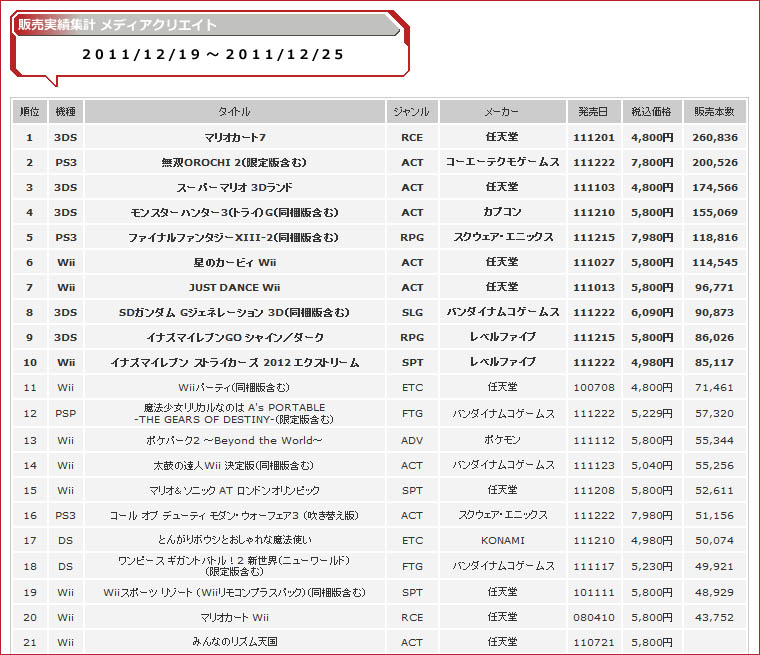Select title マリオ&ソニック AT ロンドンオリンピック
760x655 pixels.
coord(235,491)
